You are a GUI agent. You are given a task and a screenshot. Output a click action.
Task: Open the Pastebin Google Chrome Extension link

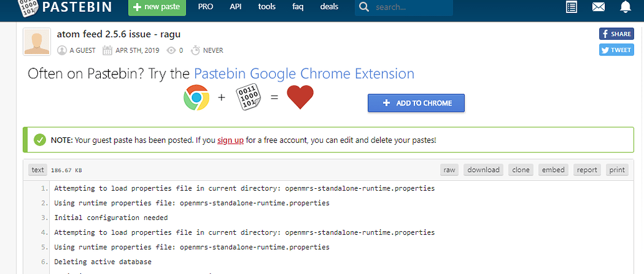304,74
